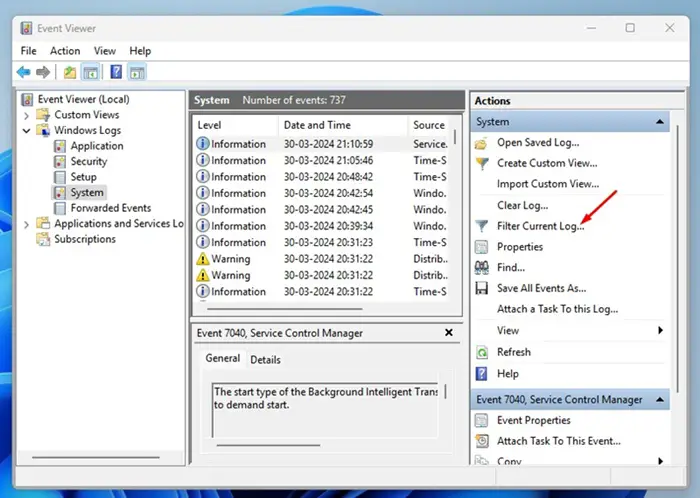This screenshot has width=700, height=498.
Task: Click the Create Custom View funnel icon
Action: 482,164
